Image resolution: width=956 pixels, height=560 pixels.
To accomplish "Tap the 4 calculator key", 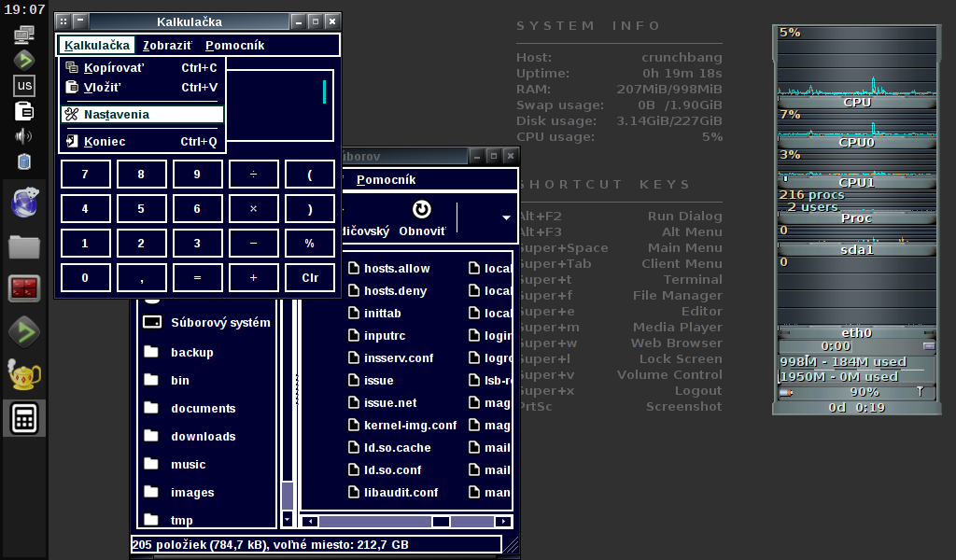I will (85, 208).
